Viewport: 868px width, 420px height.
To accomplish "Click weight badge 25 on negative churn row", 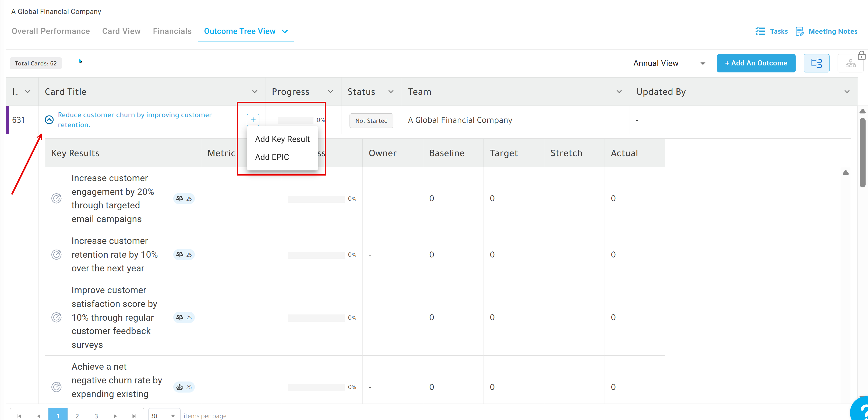I will [184, 387].
